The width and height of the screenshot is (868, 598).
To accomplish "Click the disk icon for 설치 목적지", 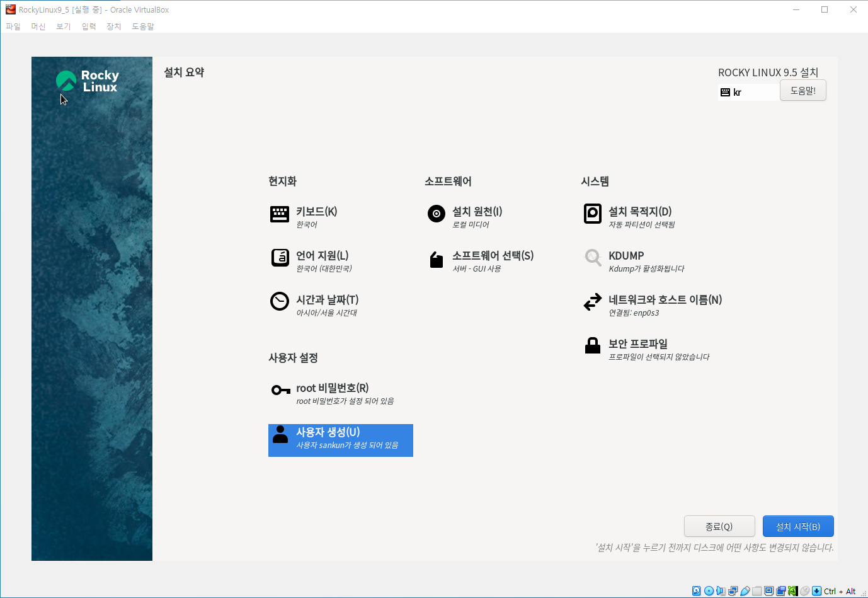I will click(x=593, y=214).
